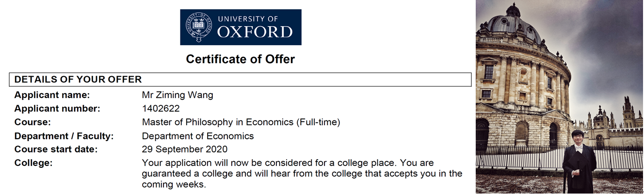Click the dome of the building in photo
The image size is (644, 194).
click(513, 23)
